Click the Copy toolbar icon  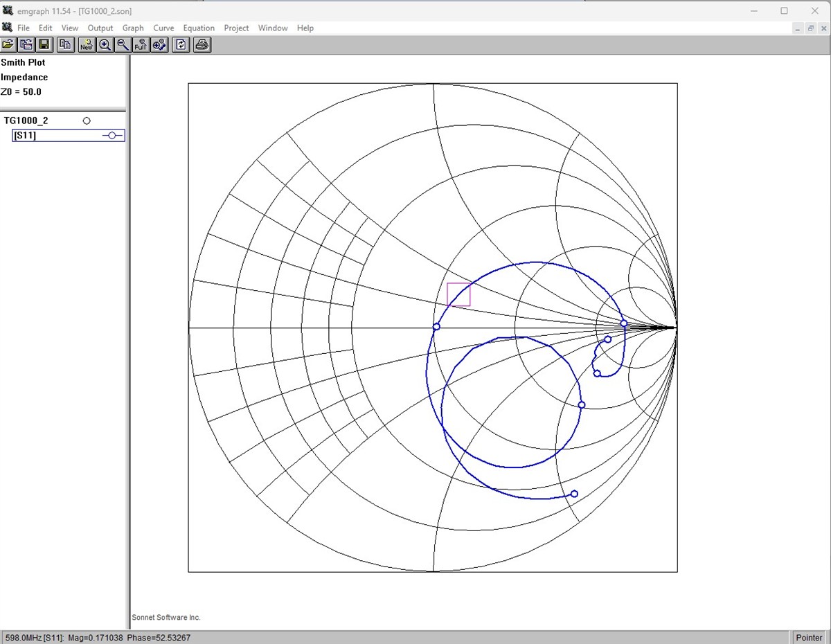click(x=66, y=45)
